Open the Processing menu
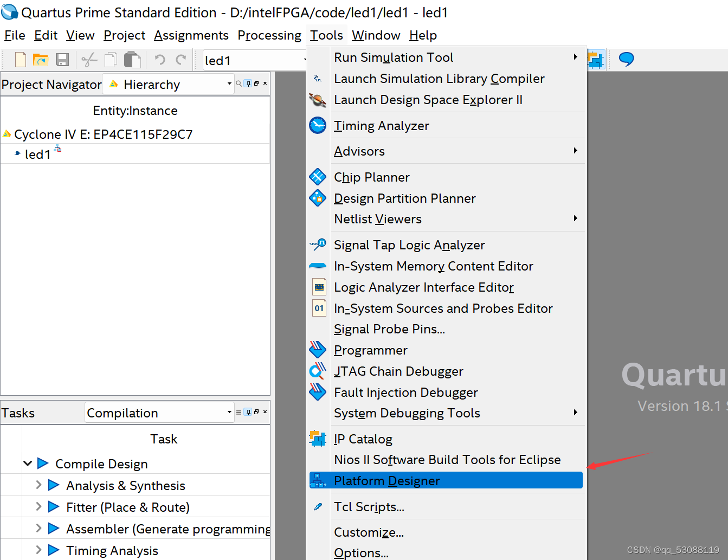728x560 pixels. [x=269, y=35]
